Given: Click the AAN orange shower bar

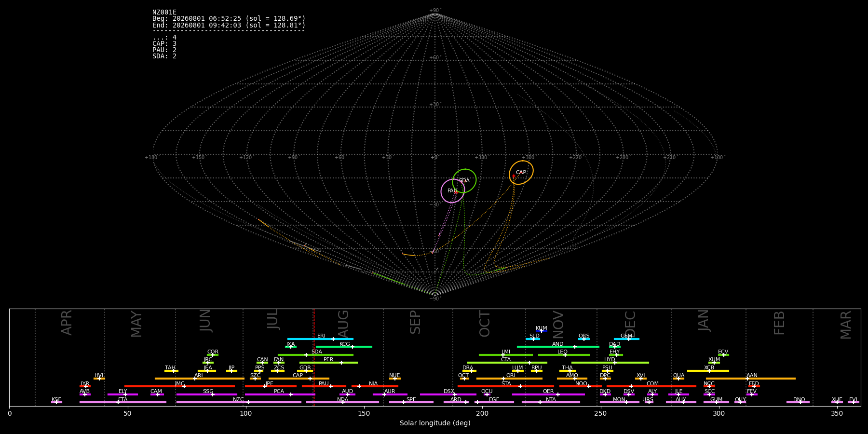Looking at the screenshot, I should click(751, 379).
